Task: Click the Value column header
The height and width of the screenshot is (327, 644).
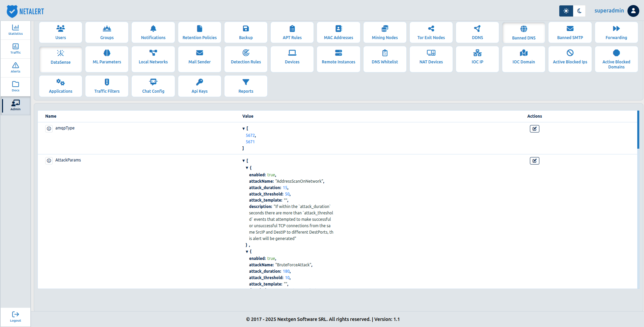Action: point(248,116)
